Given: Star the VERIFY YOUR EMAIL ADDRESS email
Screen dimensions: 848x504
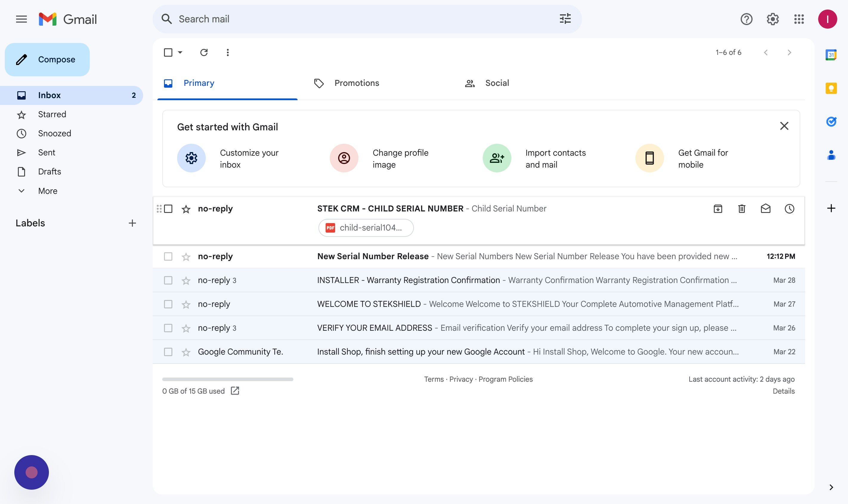Looking at the screenshot, I should pyautogui.click(x=186, y=328).
